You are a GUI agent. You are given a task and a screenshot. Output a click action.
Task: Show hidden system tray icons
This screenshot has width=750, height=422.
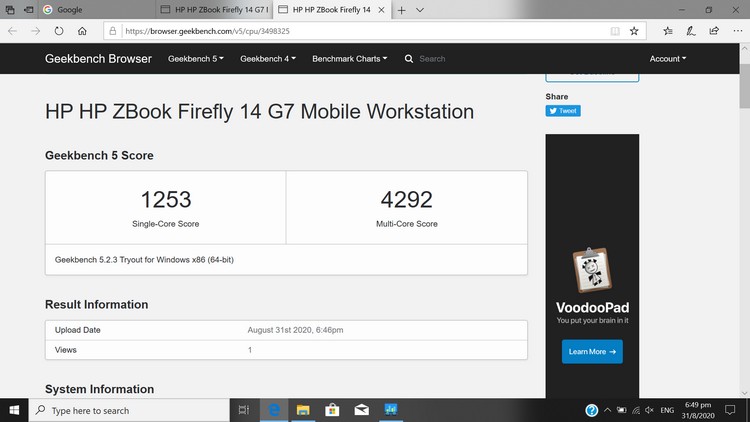[607, 410]
